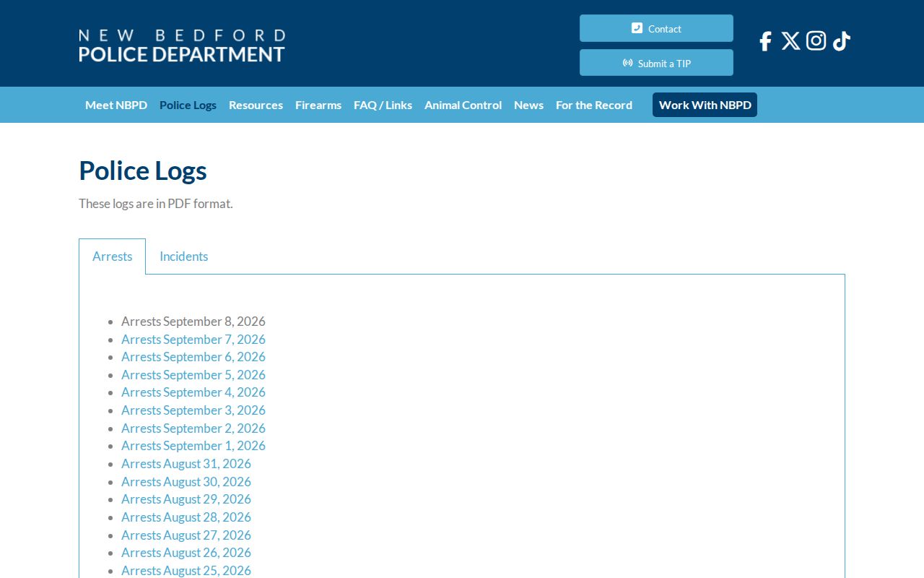Go to New Bedford Police Department logo
The height and width of the screenshot is (578, 924).
(182, 45)
